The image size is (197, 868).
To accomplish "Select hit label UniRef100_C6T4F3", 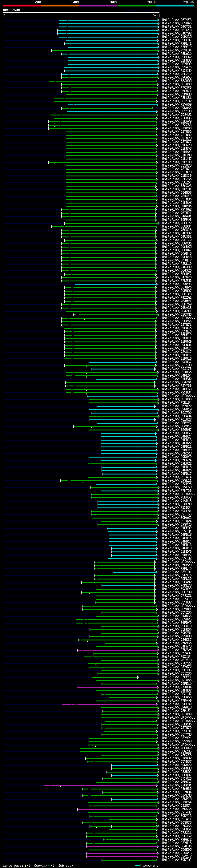I will pos(177,20).
